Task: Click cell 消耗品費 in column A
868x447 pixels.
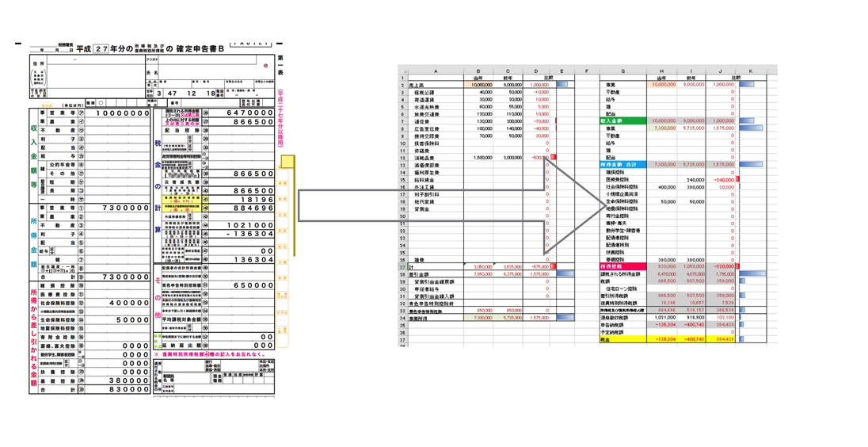Action: (436, 158)
